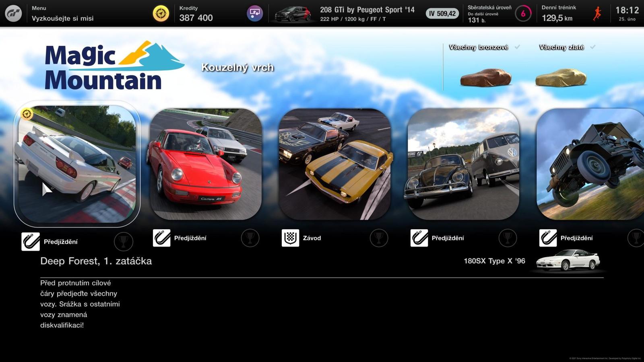
Task: Click trophy icon under red Porsche mission
Action: [250, 238]
